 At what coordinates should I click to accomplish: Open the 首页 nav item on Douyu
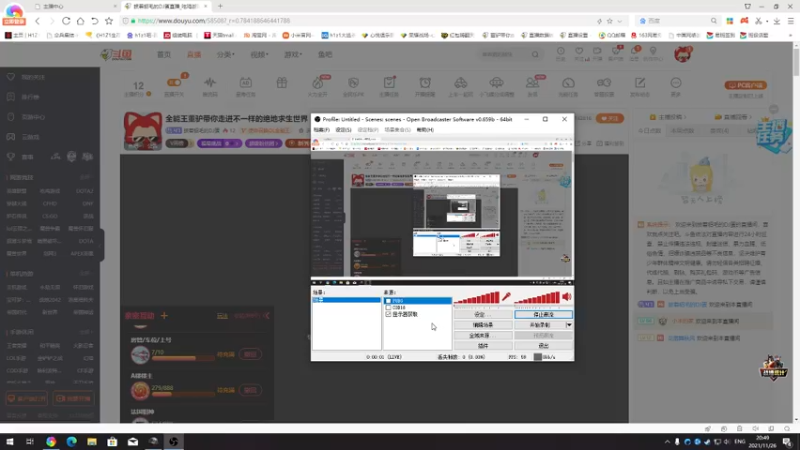tap(164, 55)
